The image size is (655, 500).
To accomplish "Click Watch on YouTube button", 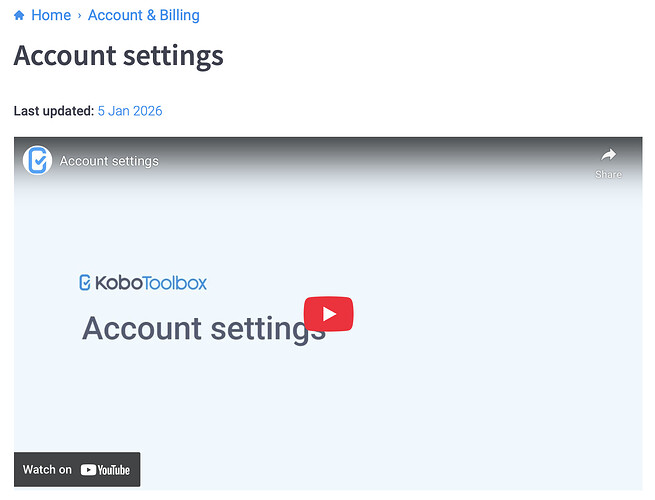I will [x=77, y=470].
